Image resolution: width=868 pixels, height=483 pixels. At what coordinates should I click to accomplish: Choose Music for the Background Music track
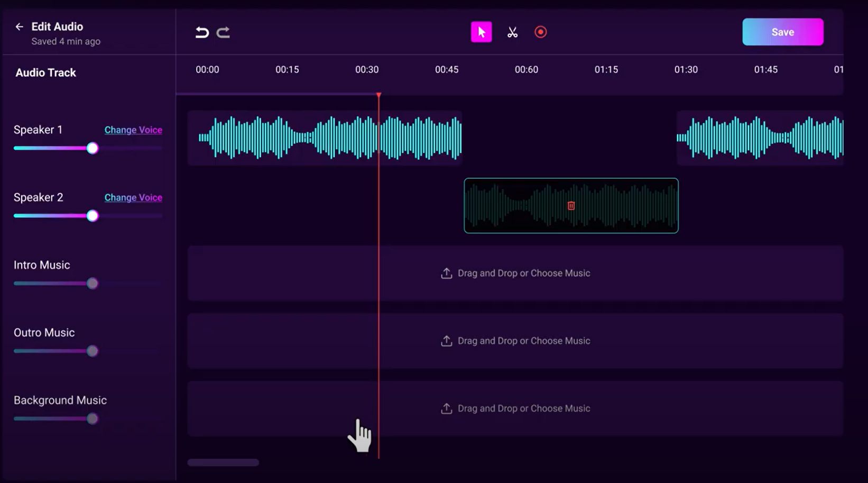click(x=523, y=408)
